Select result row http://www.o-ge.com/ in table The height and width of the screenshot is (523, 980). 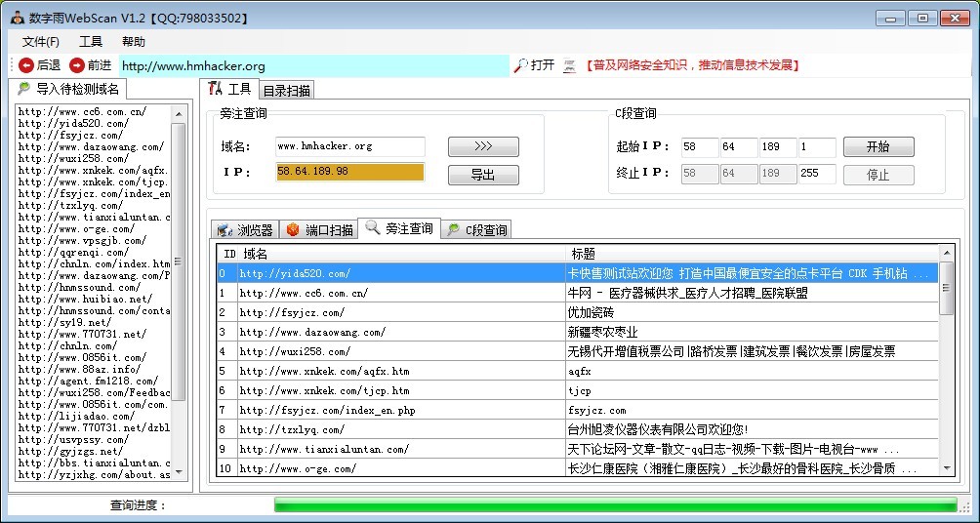(x=578, y=468)
